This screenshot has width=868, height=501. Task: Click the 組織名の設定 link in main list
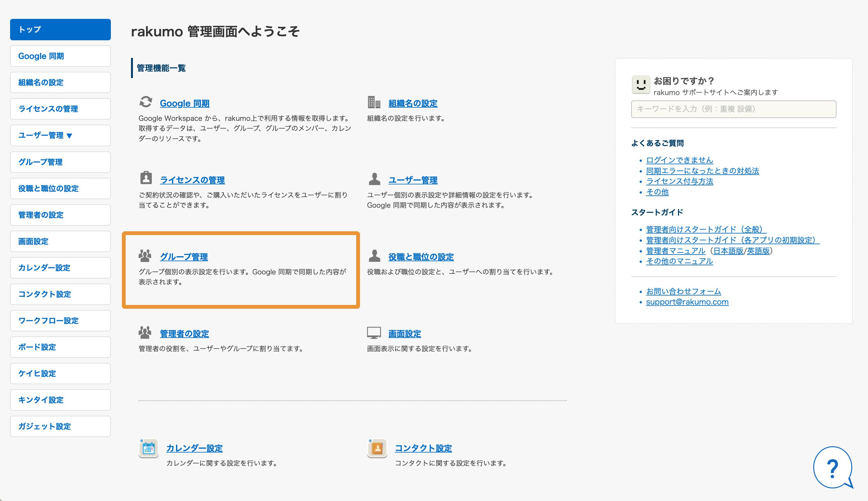pyautogui.click(x=413, y=103)
